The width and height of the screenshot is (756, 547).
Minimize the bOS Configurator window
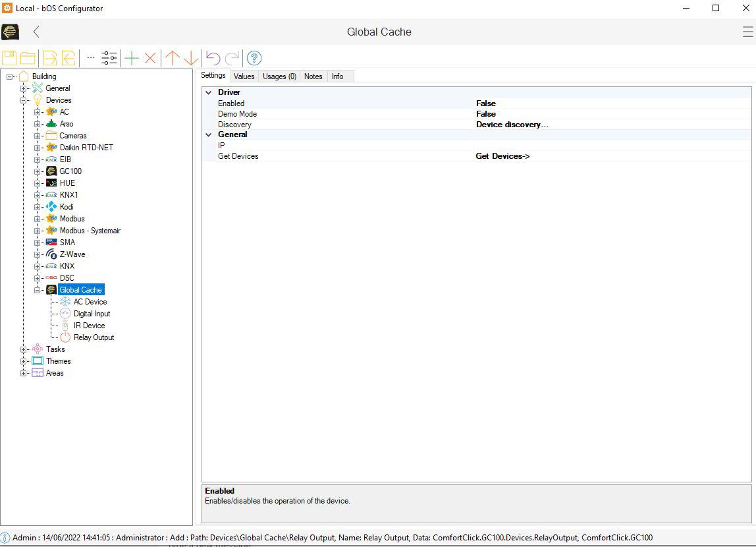tap(686, 8)
